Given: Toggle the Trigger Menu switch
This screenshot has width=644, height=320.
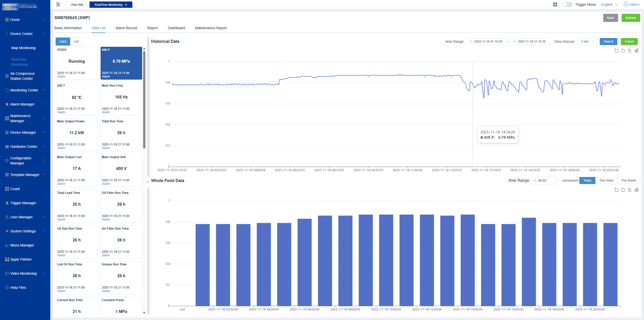Looking at the screenshot, I should click(567, 5).
